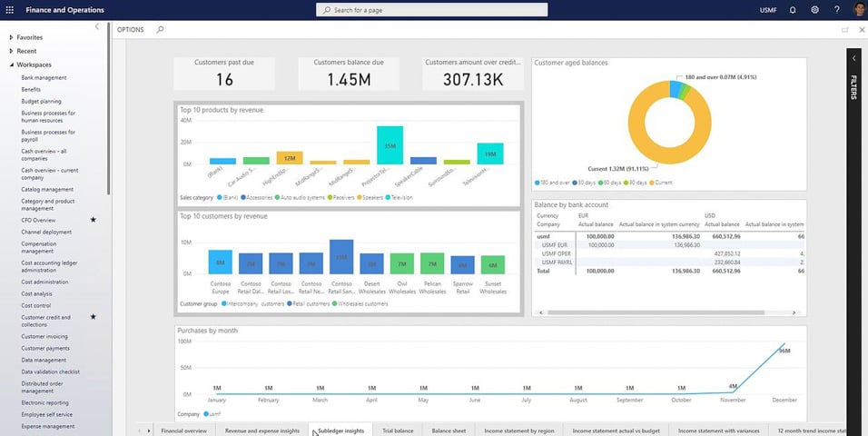Expand the Recent section
The height and width of the screenshot is (436, 868).
click(x=11, y=51)
